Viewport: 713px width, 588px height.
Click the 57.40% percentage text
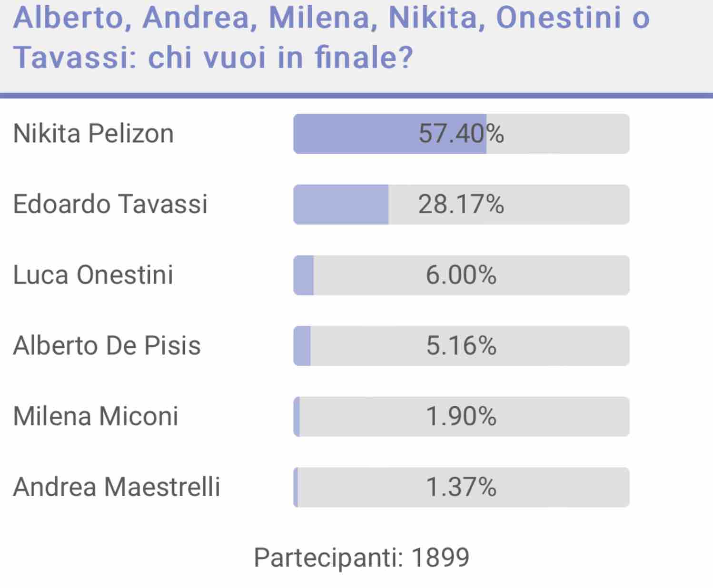click(461, 134)
